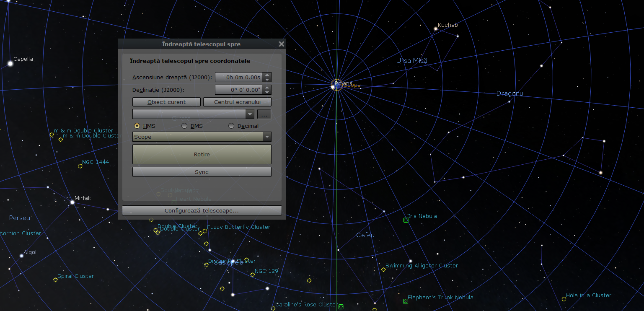This screenshot has width=644, height=311.
Task: Close the Îndreaptă telescopul spre dialog
Action: (x=281, y=44)
